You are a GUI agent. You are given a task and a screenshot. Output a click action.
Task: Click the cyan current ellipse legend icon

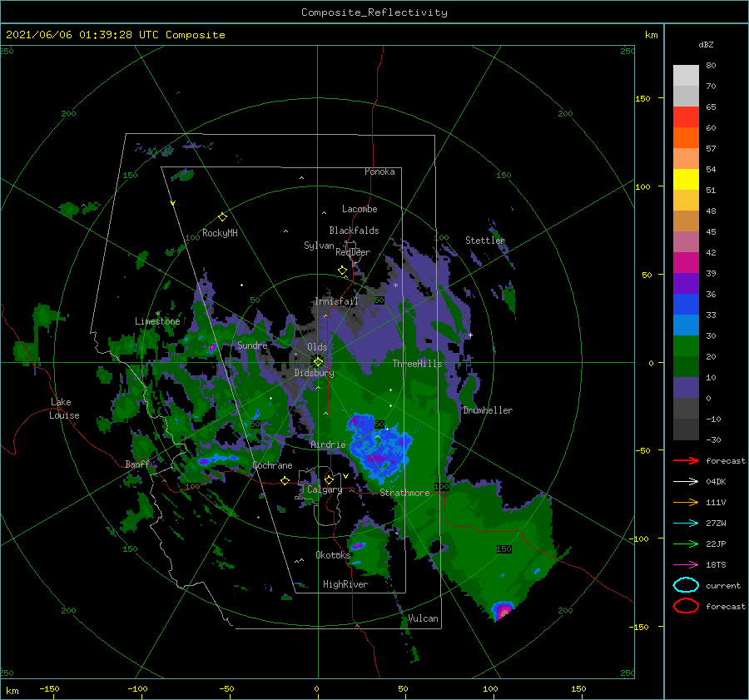pos(686,585)
